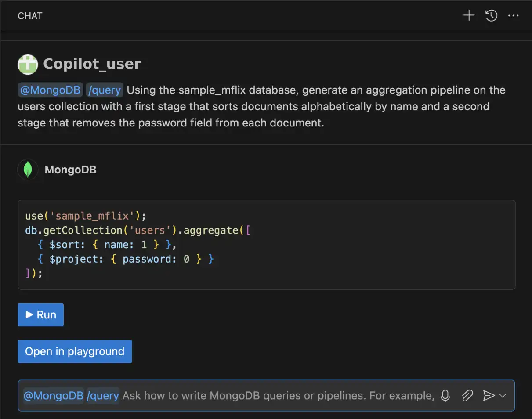
Task: Start a new chat session
Action: click(468, 15)
